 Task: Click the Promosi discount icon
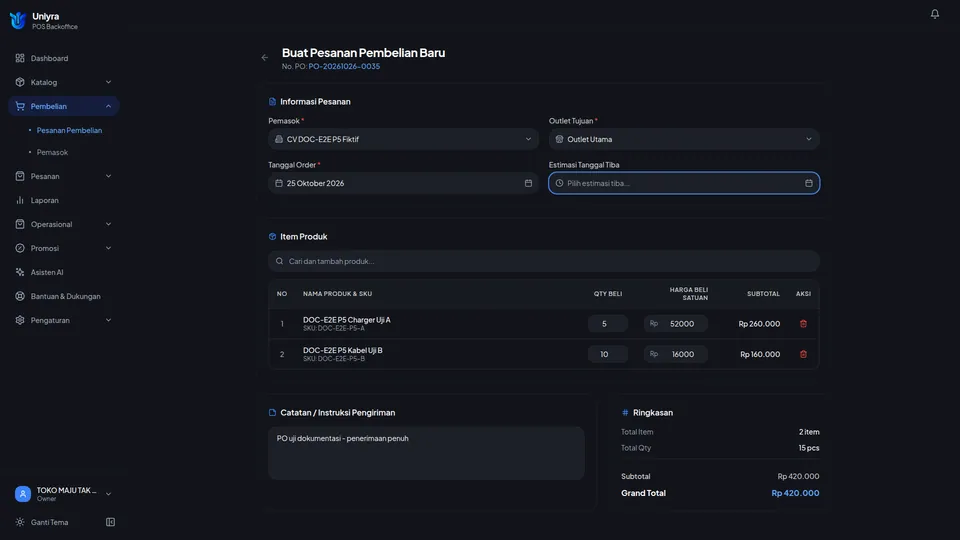click(20, 248)
